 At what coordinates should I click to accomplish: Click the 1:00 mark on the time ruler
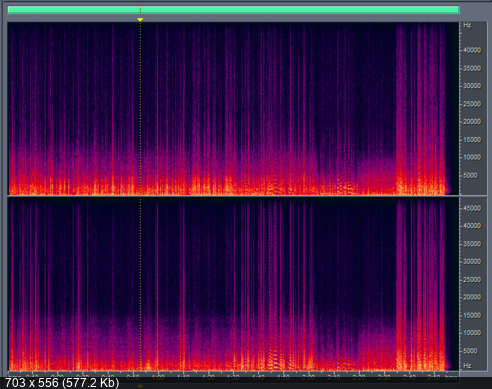point(158,377)
